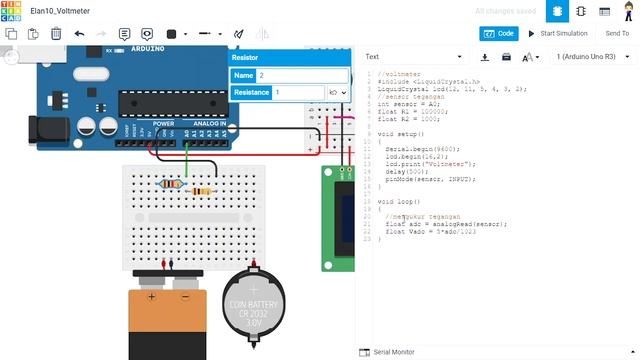This screenshot has width=640, height=360.
Task: Switch to Circuit view icon
Action: pos(557,11)
